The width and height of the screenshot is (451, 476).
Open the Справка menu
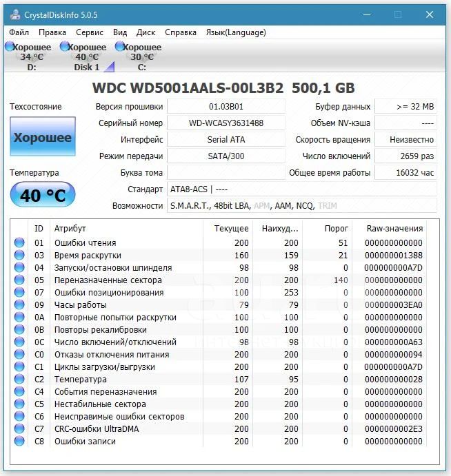click(181, 32)
